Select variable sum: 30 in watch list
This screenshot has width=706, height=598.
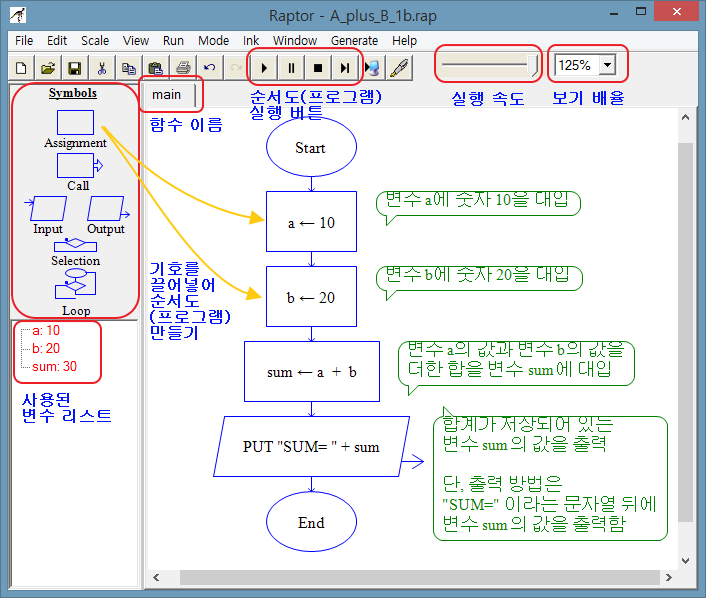point(54,367)
